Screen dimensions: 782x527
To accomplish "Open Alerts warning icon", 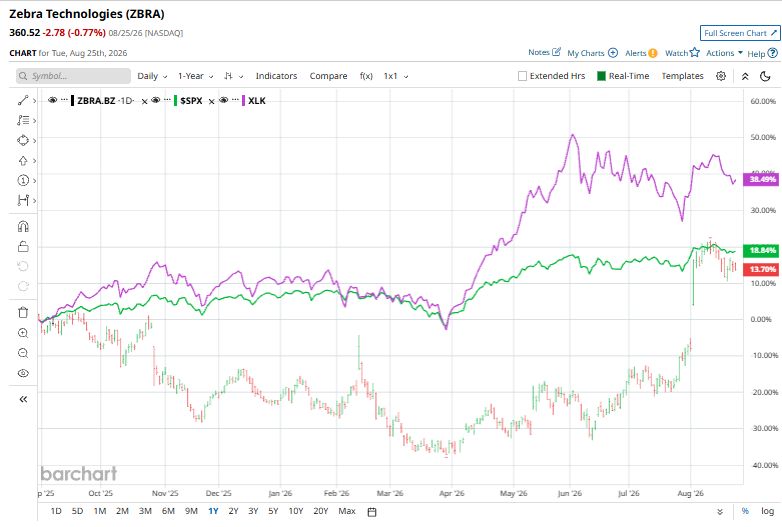I will click(x=652, y=53).
